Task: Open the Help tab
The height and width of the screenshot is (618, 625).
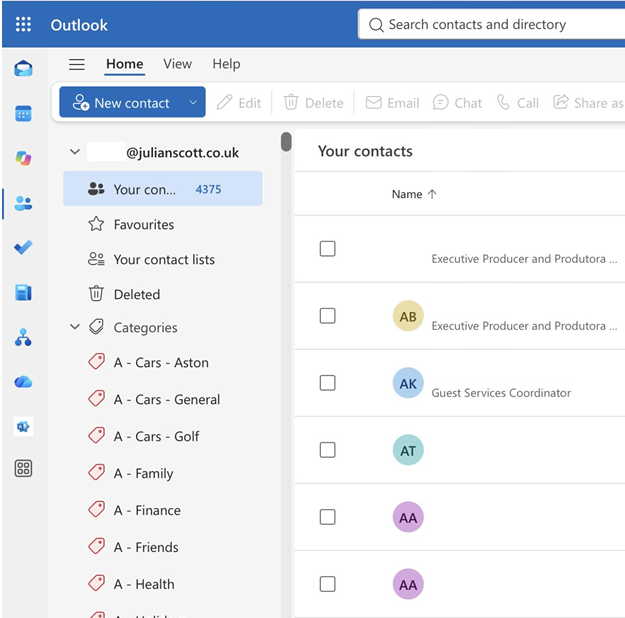Action: click(x=226, y=64)
